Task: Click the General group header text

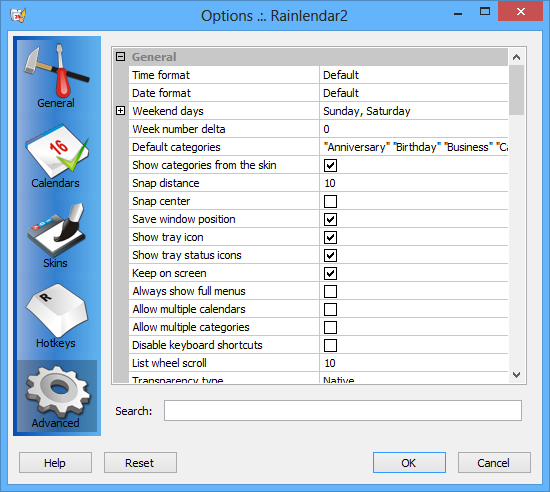Action: coord(154,57)
